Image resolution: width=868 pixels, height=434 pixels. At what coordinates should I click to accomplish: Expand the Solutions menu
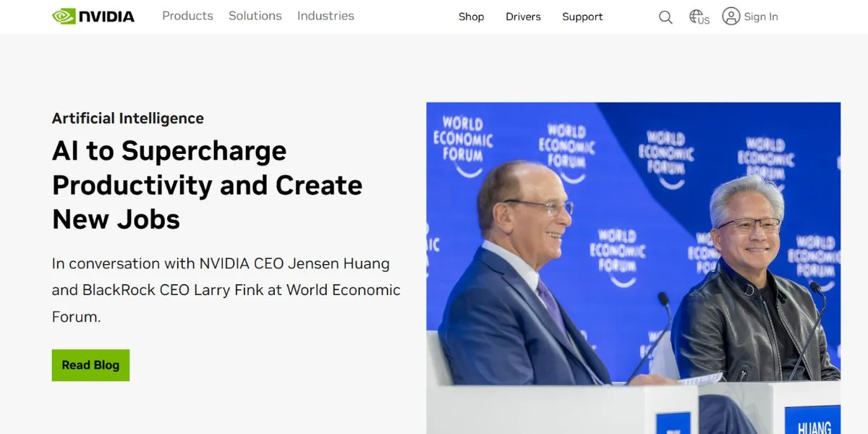255,16
